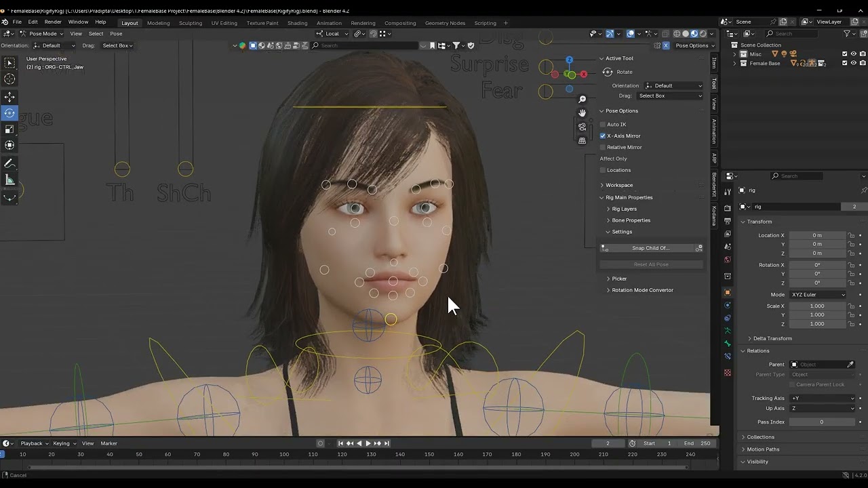868x488 pixels.
Task: Uncheck Misc collection exclude checkbox
Action: (844, 54)
